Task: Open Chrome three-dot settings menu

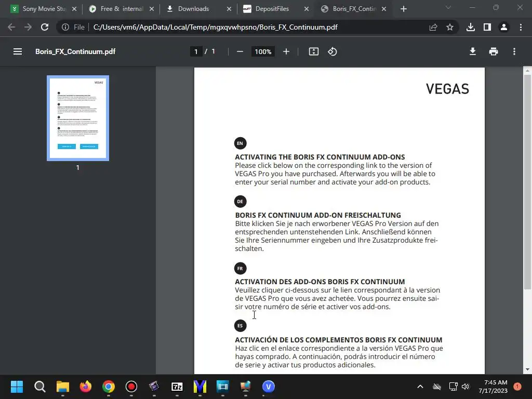Action: click(x=521, y=27)
